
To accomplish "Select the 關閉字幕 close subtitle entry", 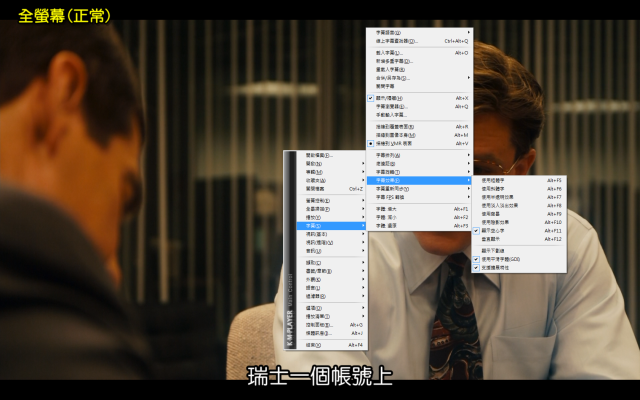I will 419,87.
